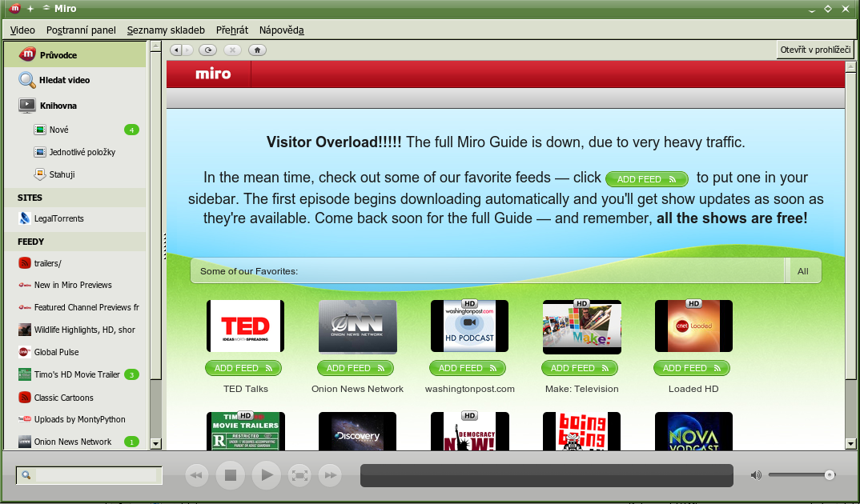Click the browser forward arrow icon

pos(187,50)
